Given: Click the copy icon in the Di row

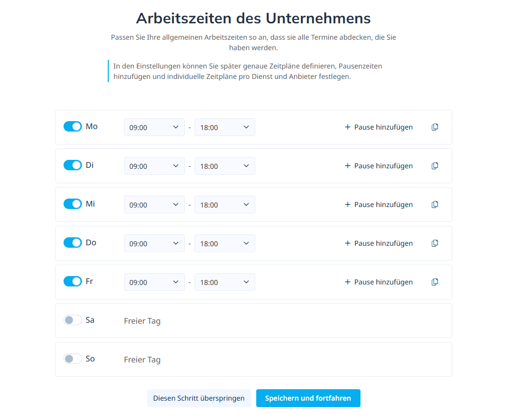Looking at the screenshot, I should (435, 166).
